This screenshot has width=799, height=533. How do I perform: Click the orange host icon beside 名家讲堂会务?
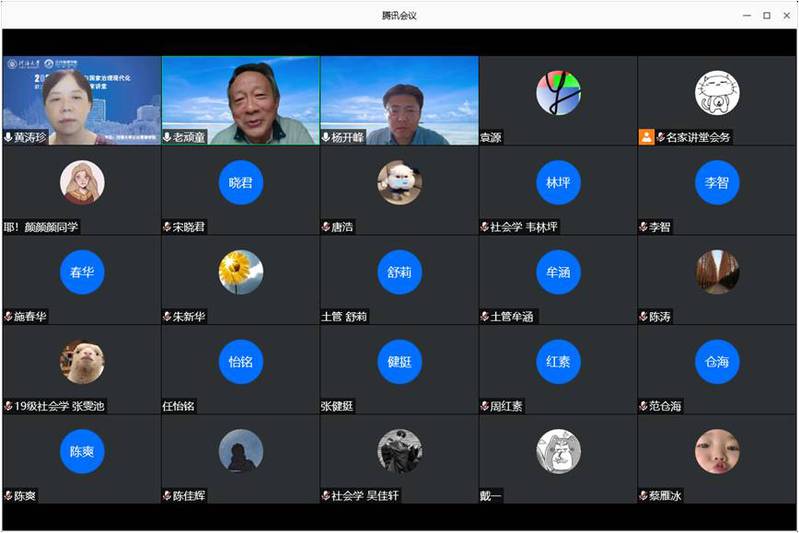(x=646, y=137)
